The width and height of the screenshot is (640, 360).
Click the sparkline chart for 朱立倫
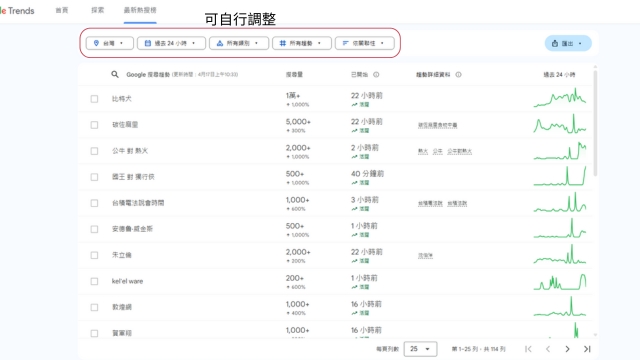(560, 254)
